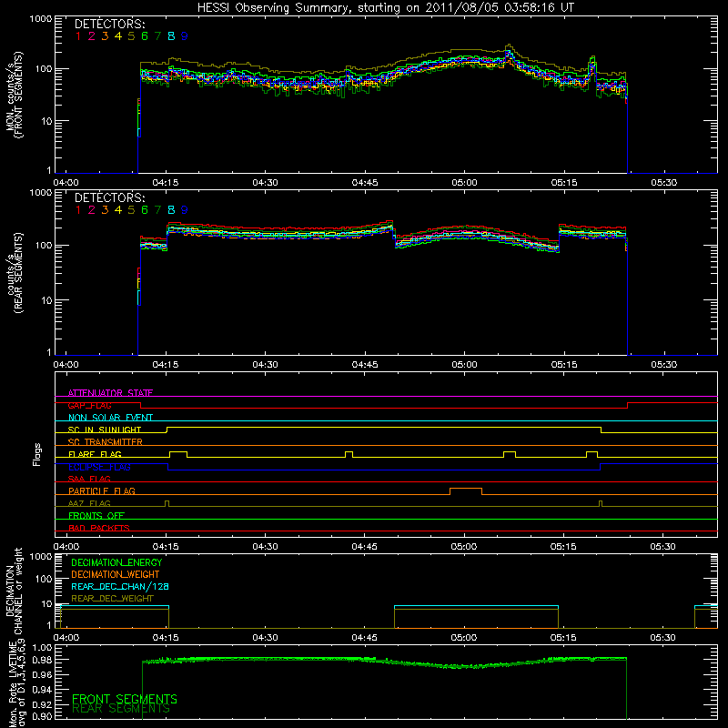The height and width of the screenshot is (728, 728).
Task: Click the last FLARE_FLAG pulse near 05:19
Action: (591, 452)
